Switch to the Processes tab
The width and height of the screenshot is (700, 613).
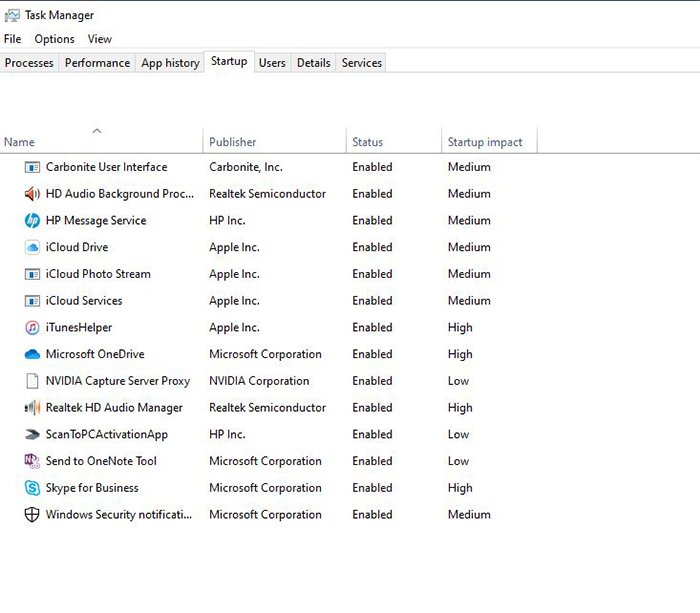point(29,63)
